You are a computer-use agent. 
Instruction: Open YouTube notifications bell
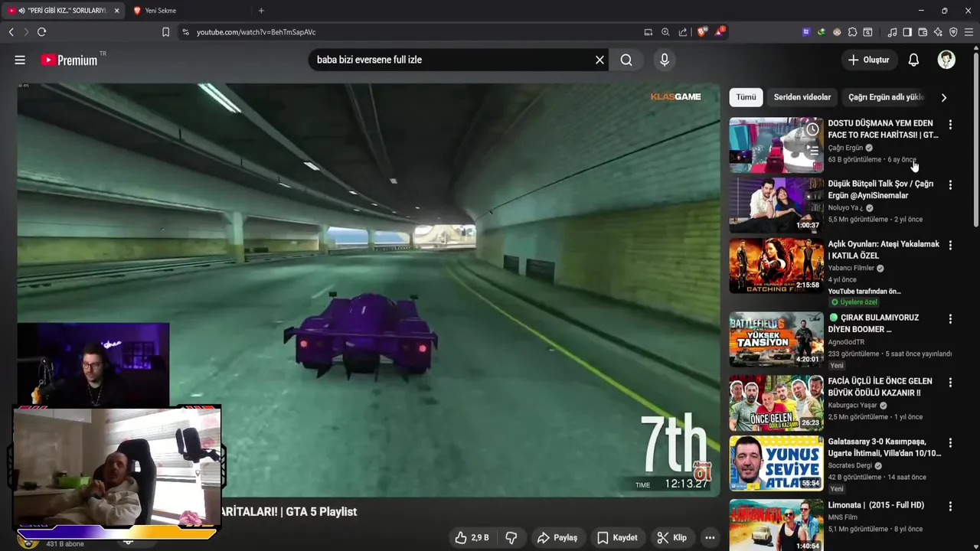913,60
